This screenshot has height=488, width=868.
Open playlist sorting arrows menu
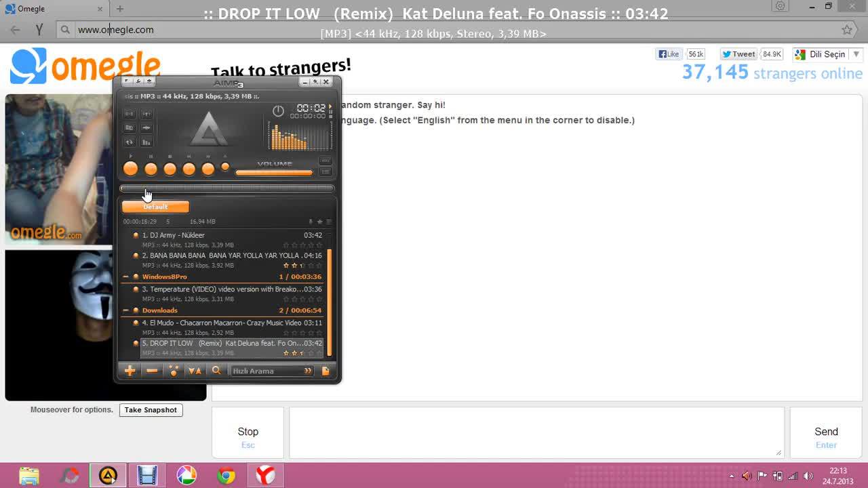[x=195, y=371]
